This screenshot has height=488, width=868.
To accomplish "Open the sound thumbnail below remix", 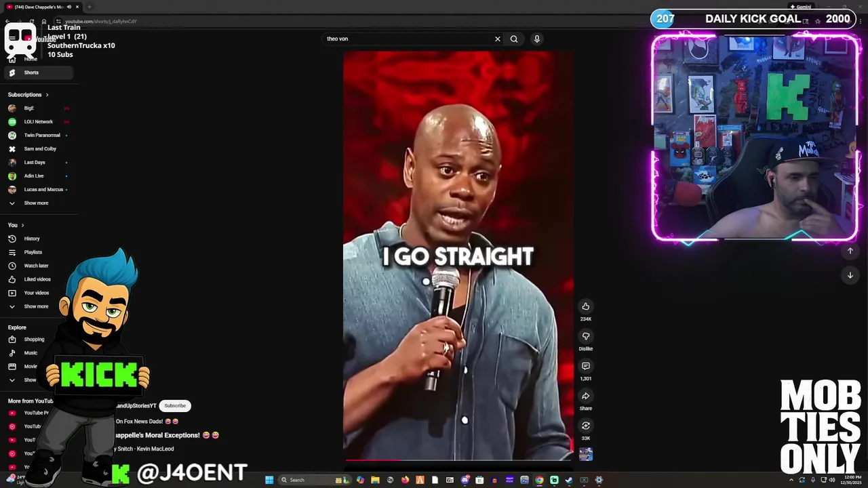I will click(586, 454).
